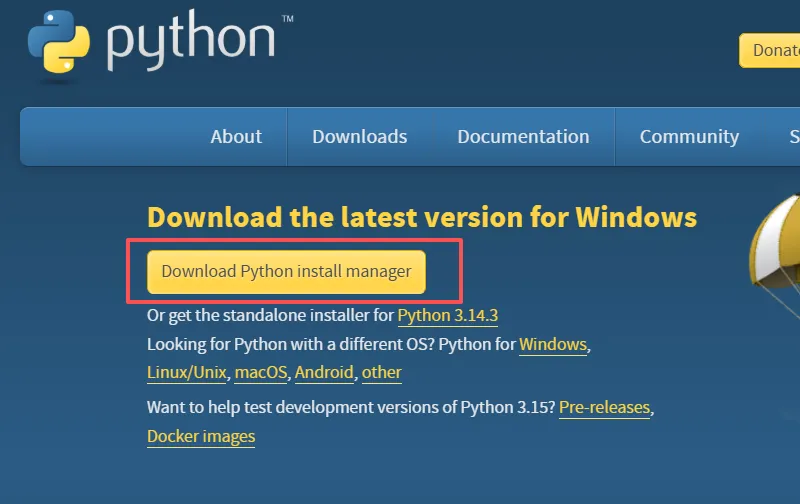Click Download Python install manager button
800x504 pixels.
coord(286,271)
